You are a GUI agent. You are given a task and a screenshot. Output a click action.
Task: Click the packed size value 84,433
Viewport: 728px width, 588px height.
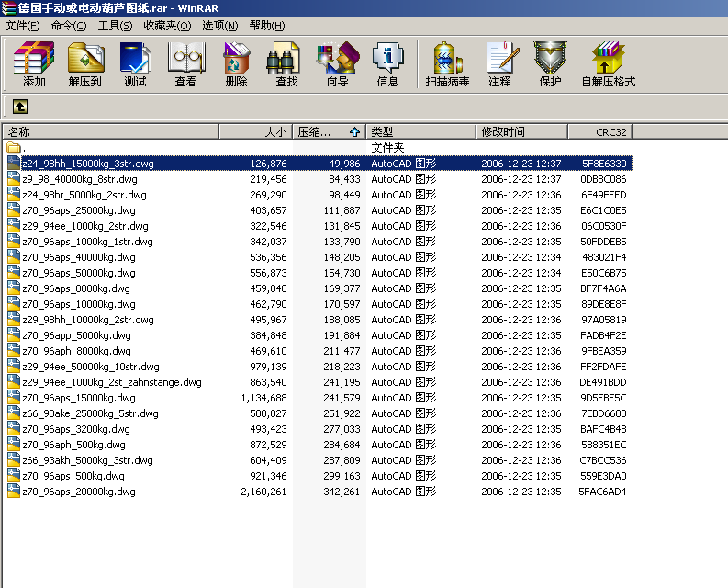coord(344,179)
